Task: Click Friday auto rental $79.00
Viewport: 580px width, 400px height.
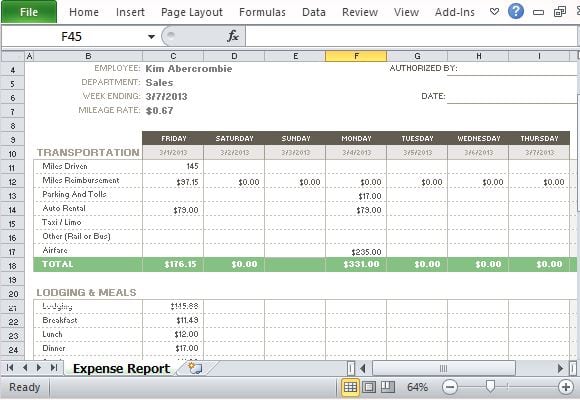Action: (x=186, y=210)
